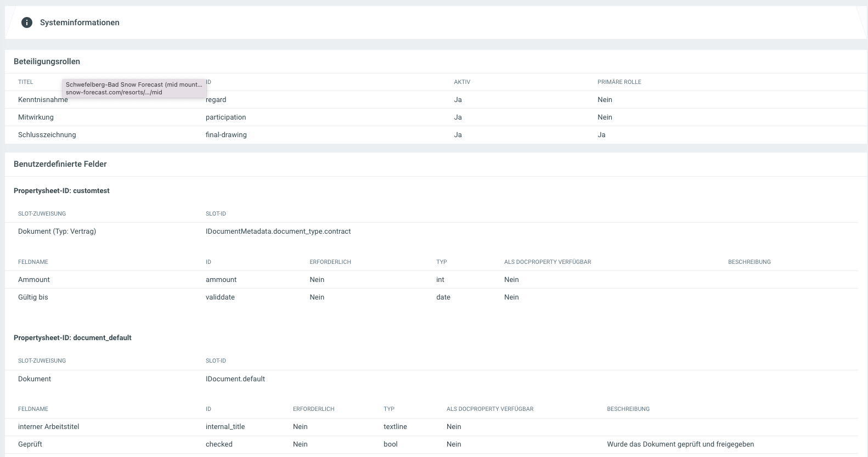868x457 pixels.
Task: Click the PRIMÄRE ROLLE column header
Action: [619, 82]
